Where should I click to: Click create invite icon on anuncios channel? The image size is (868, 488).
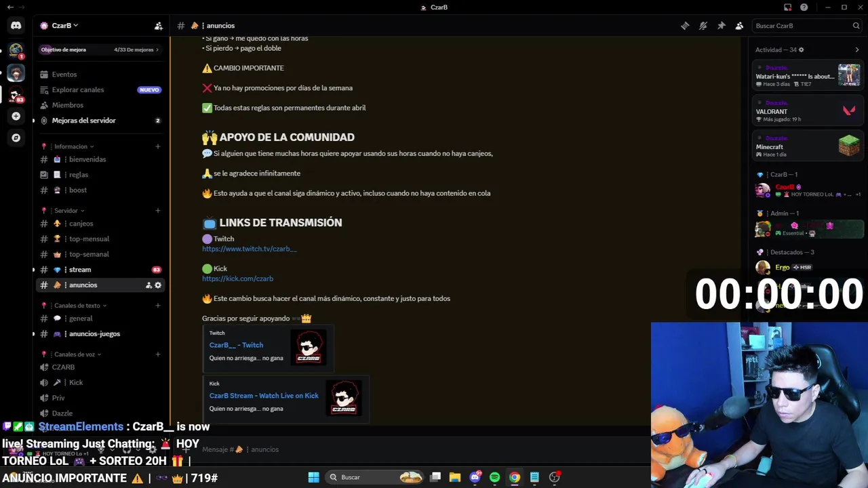click(149, 285)
